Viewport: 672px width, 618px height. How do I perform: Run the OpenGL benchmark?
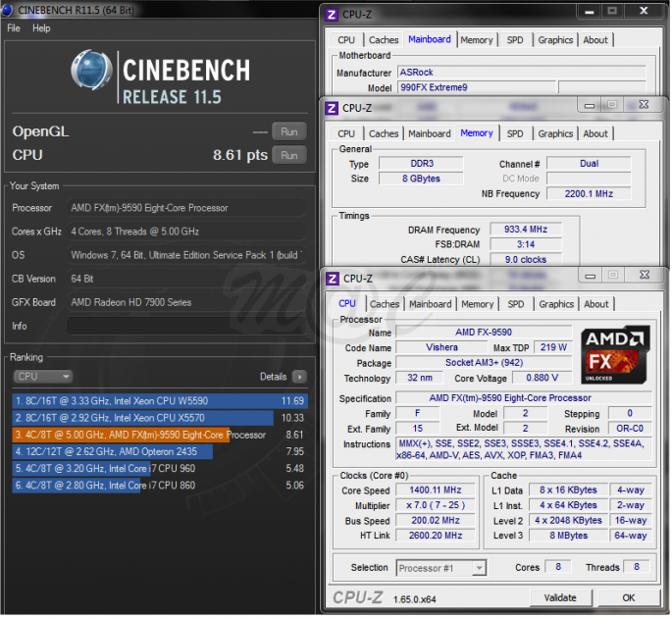[x=288, y=131]
